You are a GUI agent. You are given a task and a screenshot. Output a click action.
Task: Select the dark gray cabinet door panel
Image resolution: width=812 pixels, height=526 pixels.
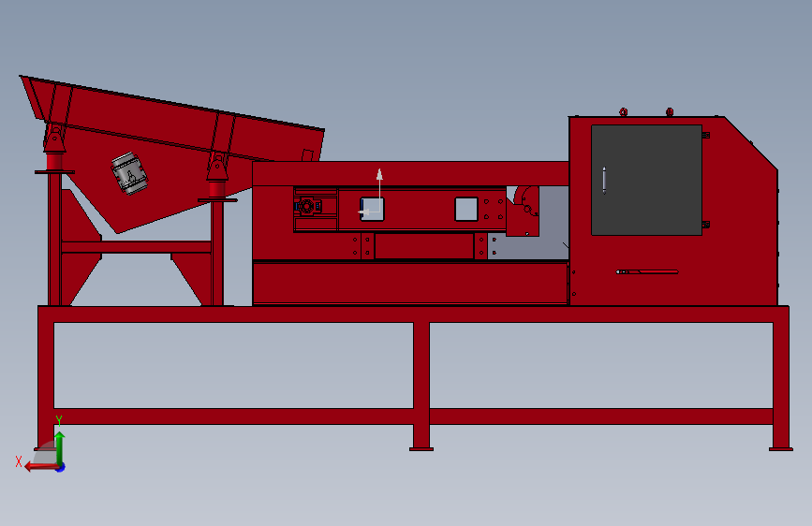[x=646, y=180]
